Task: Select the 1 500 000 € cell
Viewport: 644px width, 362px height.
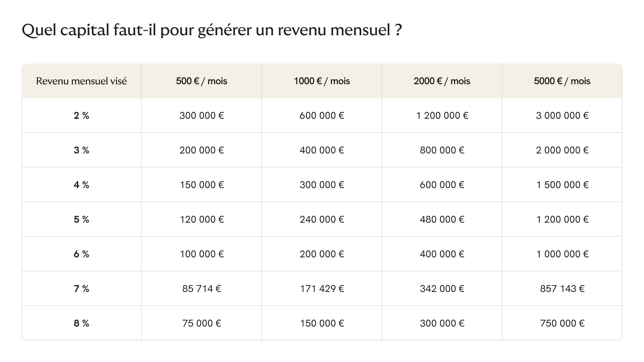Action: 562,185
